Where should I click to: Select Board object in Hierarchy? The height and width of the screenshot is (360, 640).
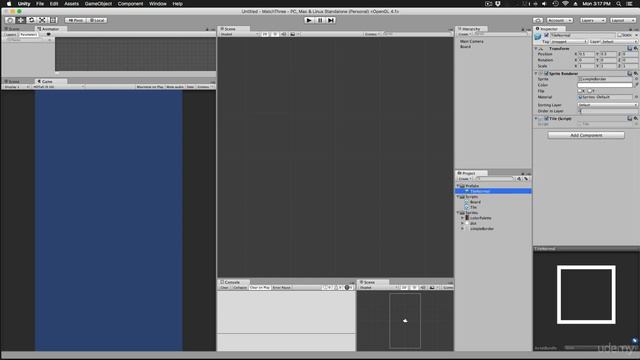tap(465, 47)
